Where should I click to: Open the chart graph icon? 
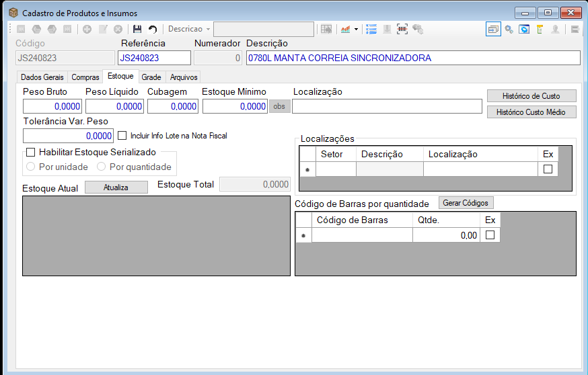coord(345,29)
